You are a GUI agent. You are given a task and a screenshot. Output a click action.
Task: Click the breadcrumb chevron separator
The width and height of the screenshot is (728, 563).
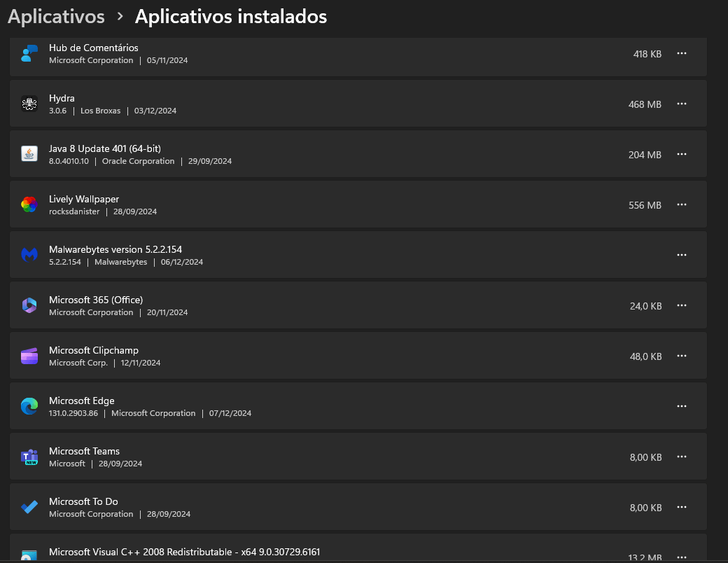point(120,17)
